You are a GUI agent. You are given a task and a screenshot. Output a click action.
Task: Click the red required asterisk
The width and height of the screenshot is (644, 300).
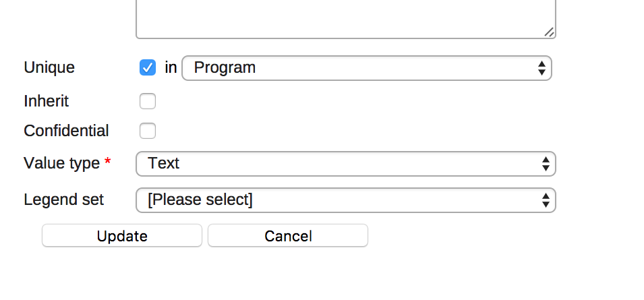(x=107, y=162)
